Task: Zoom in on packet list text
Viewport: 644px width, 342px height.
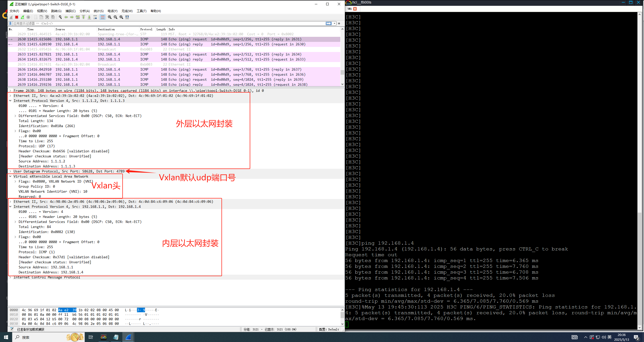Action: 110,17
